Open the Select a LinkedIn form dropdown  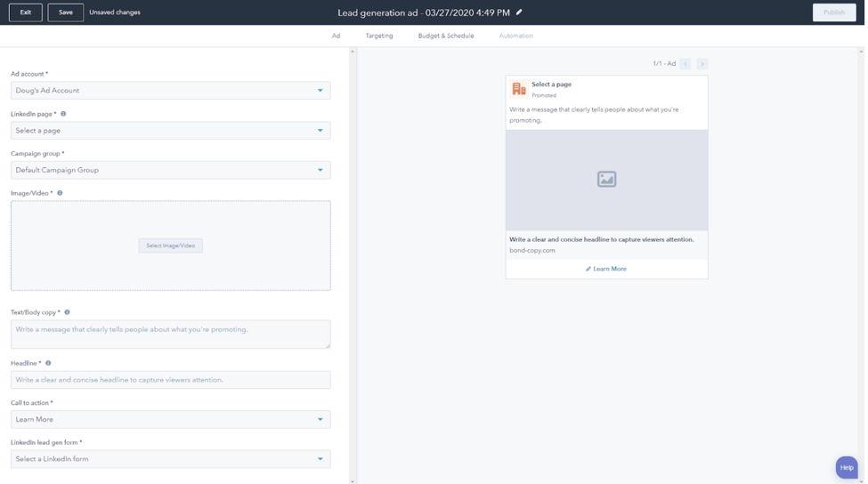[x=171, y=458]
